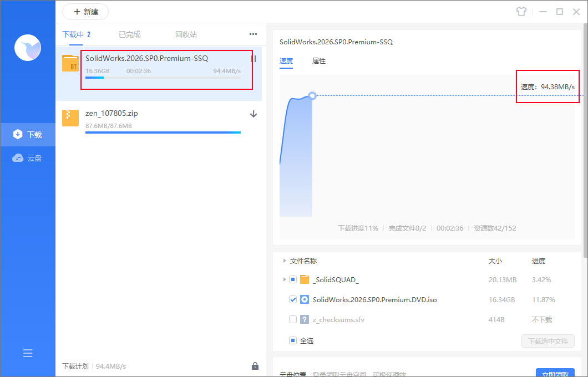Click the hummingbird logo avatar
This screenshot has height=377, width=588.
click(x=28, y=48)
